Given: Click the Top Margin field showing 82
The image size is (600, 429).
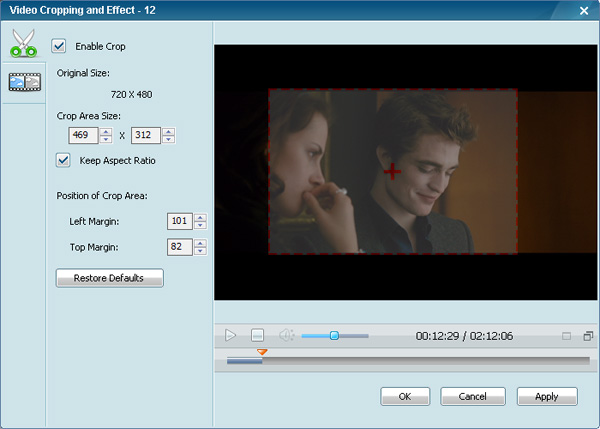Looking at the screenshot, I should click(x=179, y=247).
